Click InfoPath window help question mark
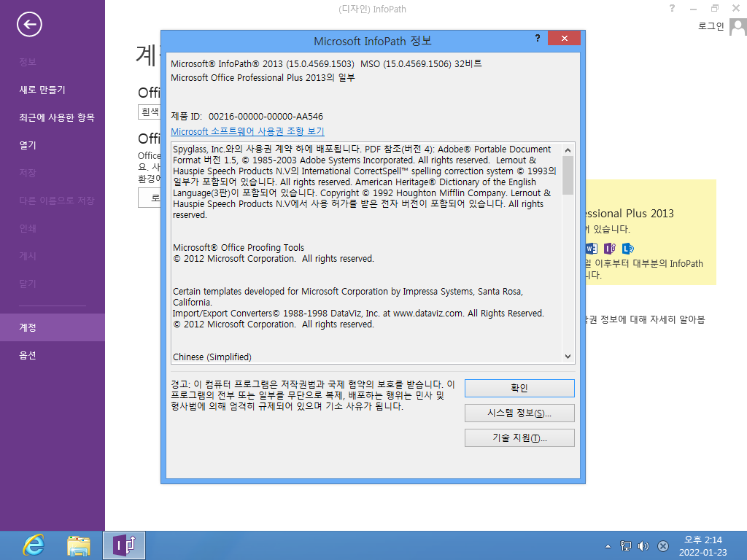The width and height of the screenshot is (747, 560). (672, 8)
